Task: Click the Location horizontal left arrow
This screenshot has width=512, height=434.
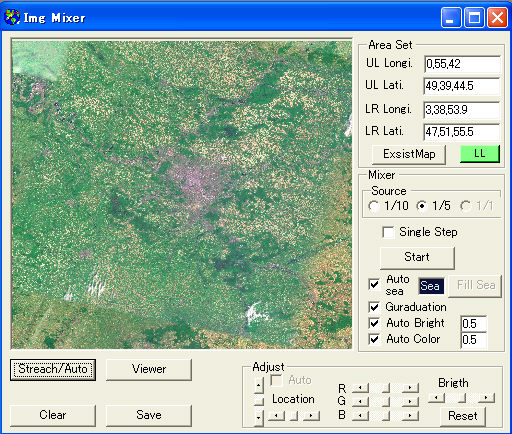Action: 276,416
